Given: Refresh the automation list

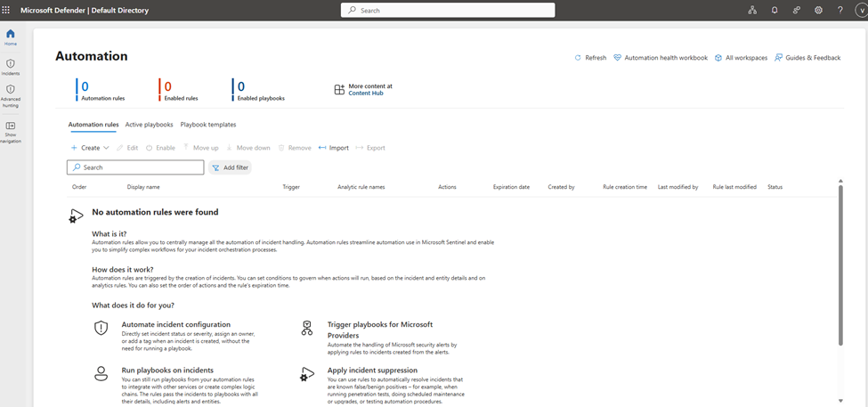Looking at the screenshot, I should (x=590, y=58).
